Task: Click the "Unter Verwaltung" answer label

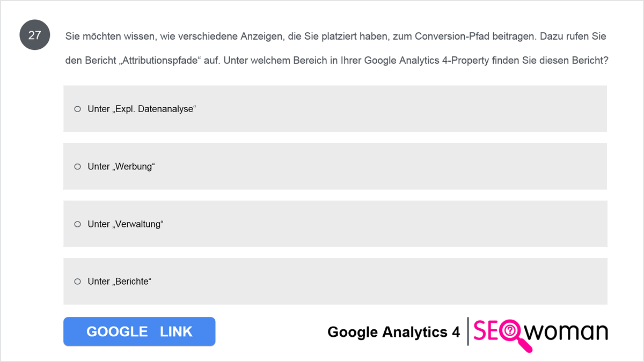Action: coord(125,224)
